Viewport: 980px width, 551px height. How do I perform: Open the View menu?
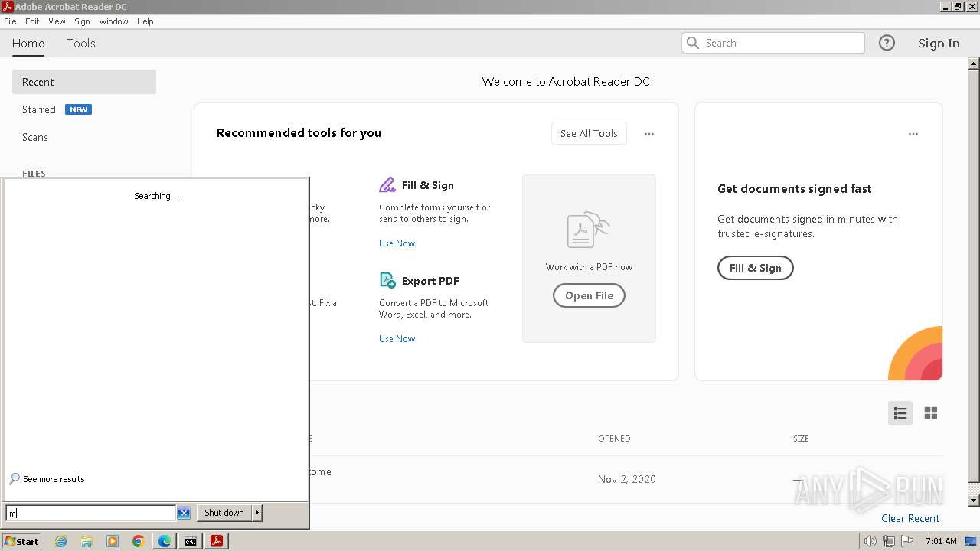pyautogui.click(x=57, y=21)
